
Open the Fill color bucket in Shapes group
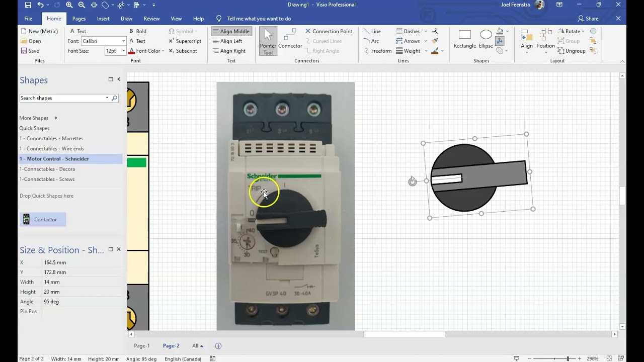(x=500, y=31)
